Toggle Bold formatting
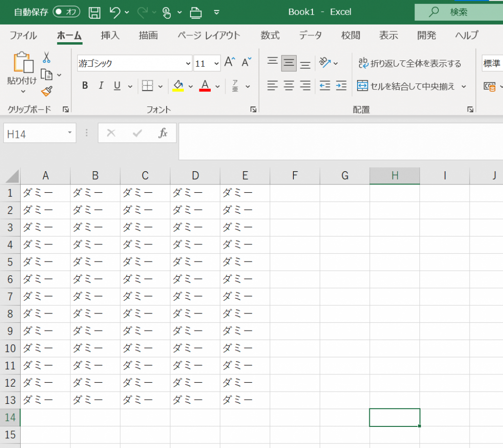503x448 pixels. (x=85, y=86)
